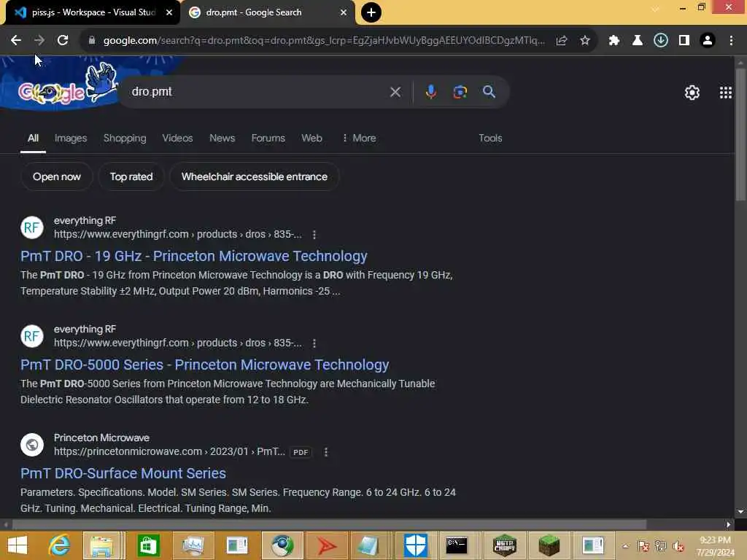Open options for the Princeton Microwave PDF result

[326, 452]
